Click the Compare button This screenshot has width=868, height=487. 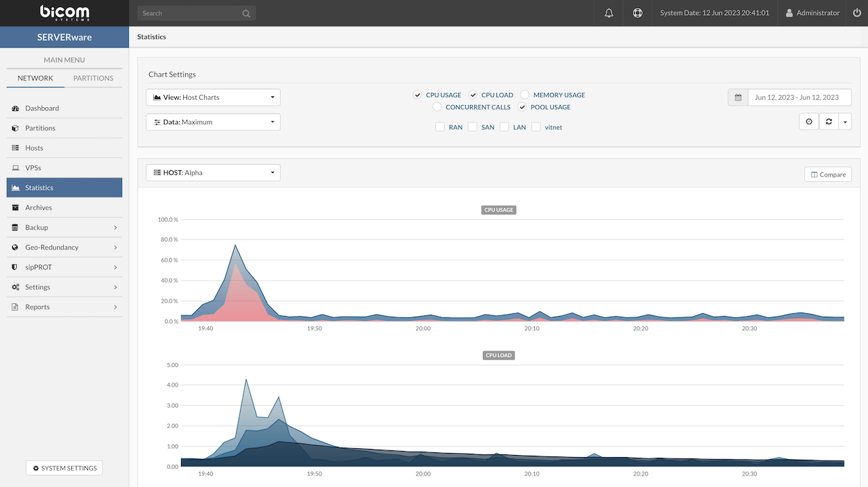pyautogui.click(x=827, y=174)
